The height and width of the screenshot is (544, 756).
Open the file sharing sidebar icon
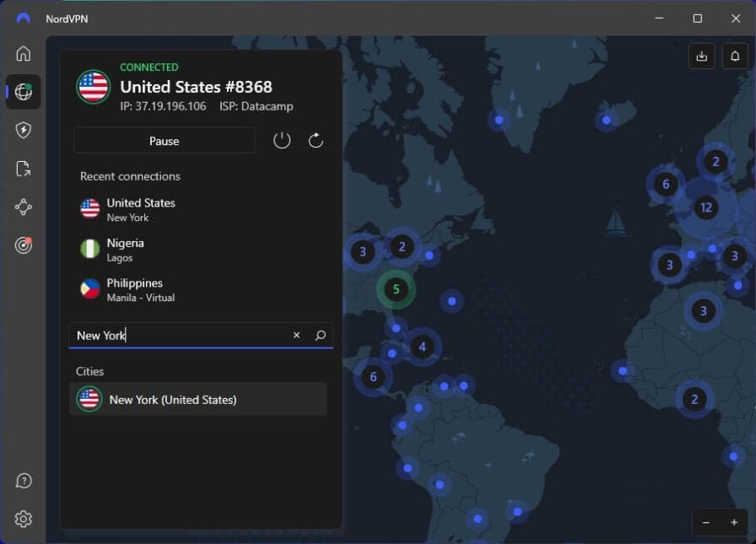(x=23, y=169)
